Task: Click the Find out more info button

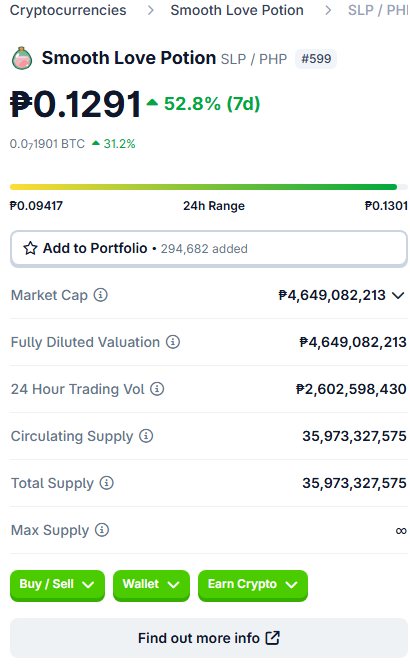Action: click(x=209, y=638)
